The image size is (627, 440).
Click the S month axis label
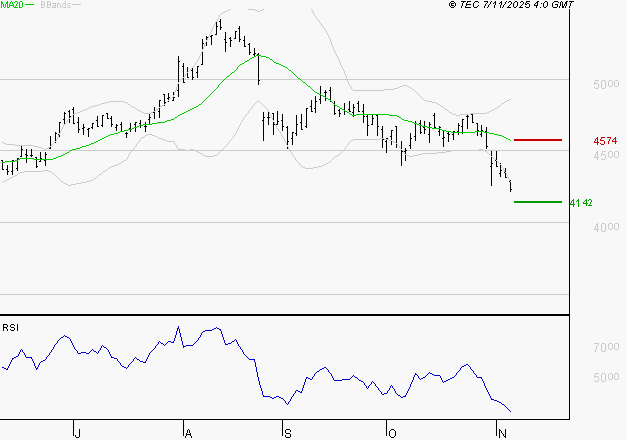click(288, 433)
